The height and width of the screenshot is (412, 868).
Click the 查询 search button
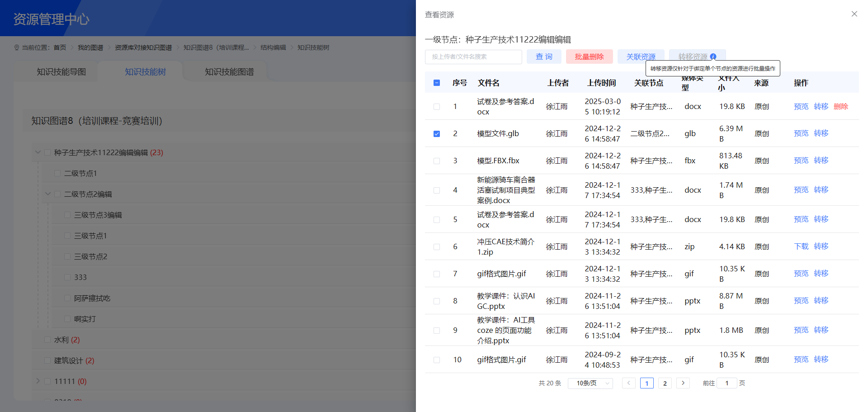tap(544, 57)
